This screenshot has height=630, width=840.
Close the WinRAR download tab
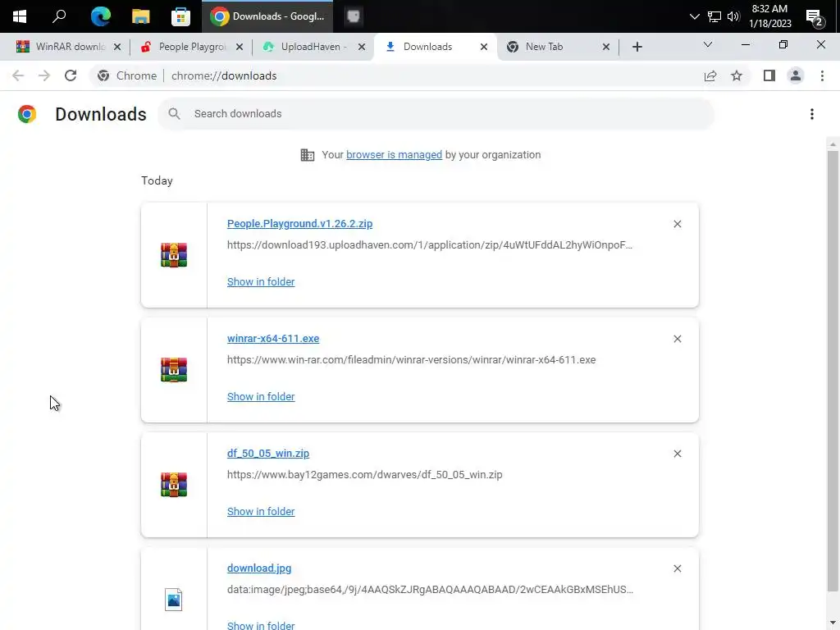click(117, 47)
